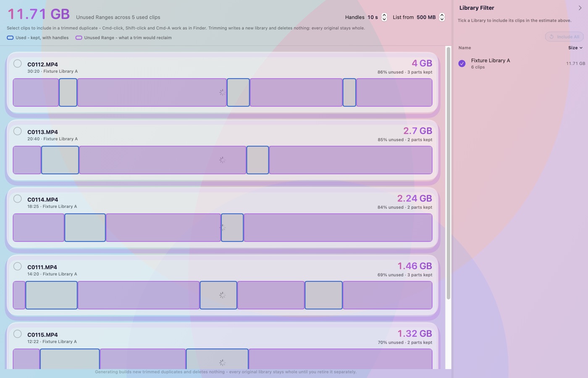Adjust the Handles 10 s stepper
The height and width of the screenshot is (378, 588).
pyautogui.click(x=384, y=17)
